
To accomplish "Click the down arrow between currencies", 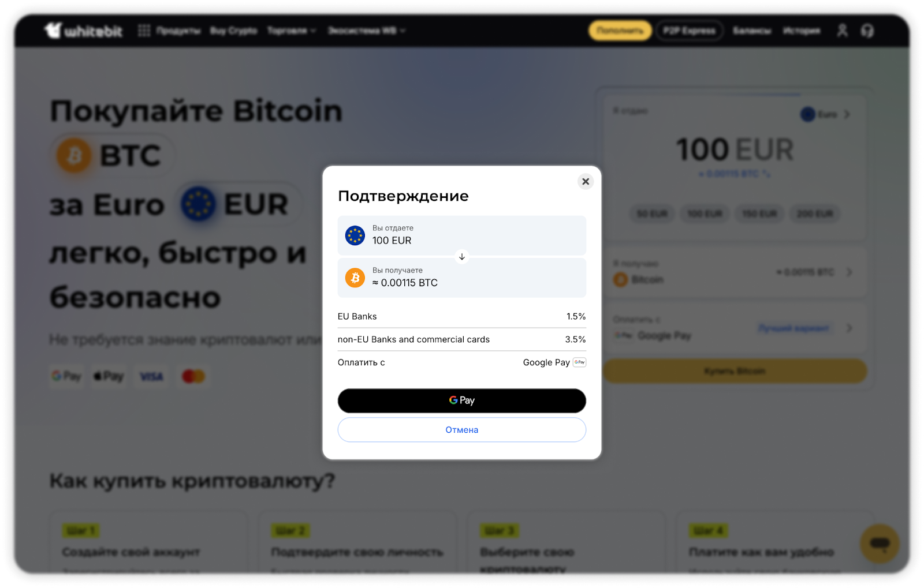I will click(x=462, y=257).
